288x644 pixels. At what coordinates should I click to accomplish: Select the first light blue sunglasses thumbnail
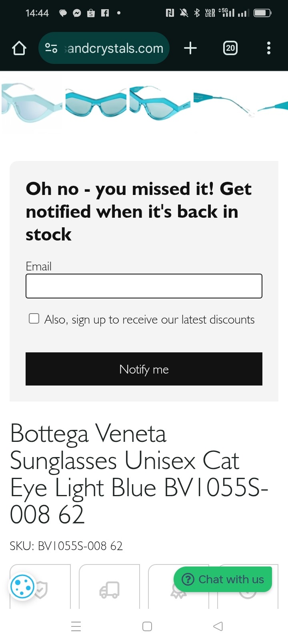pyautogui.click(x=32, y=103)
